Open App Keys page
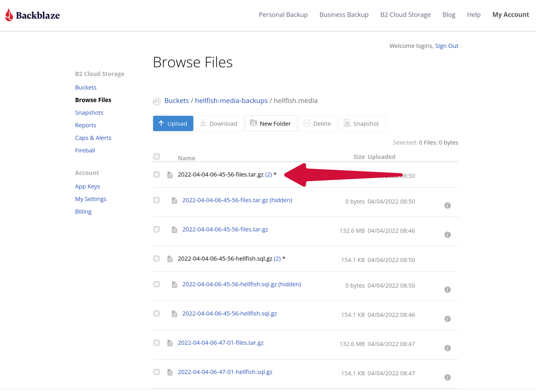Screen dimensions: 536x392 (87, 186)
